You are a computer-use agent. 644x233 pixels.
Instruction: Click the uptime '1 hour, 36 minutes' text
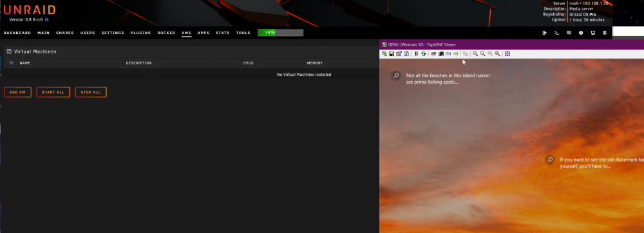tap(587, 20)
